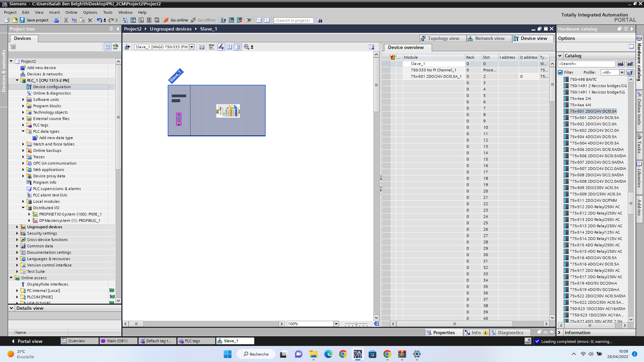
Task: Toggle the catalog Filter checkbox
Action: coord(560,72)
